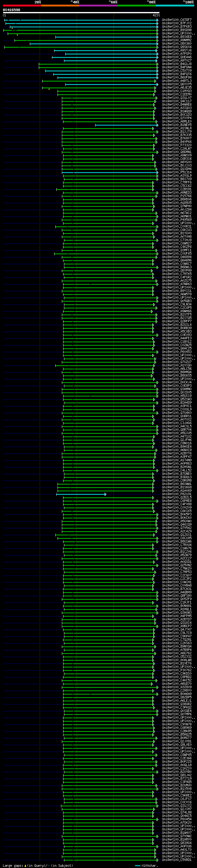Select hit label UniRef100_C6JFX7
Viewport: 197px width, 868px height.
point(177,799)
